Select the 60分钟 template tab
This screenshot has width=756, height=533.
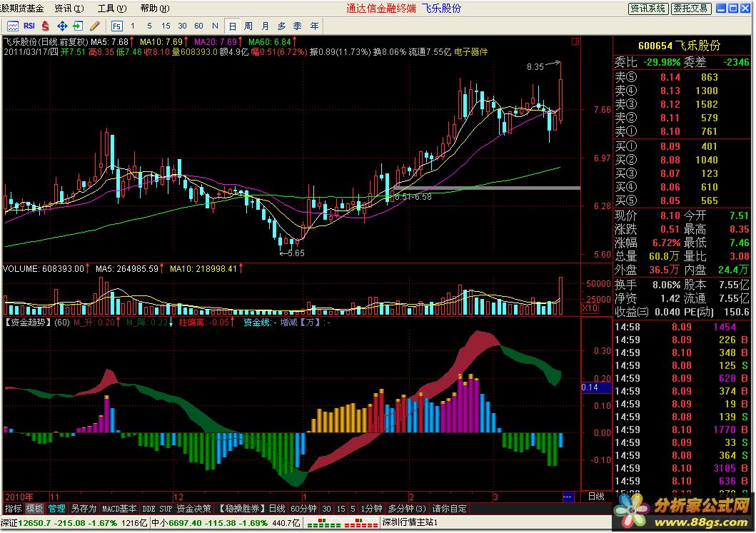click(303, 509)
